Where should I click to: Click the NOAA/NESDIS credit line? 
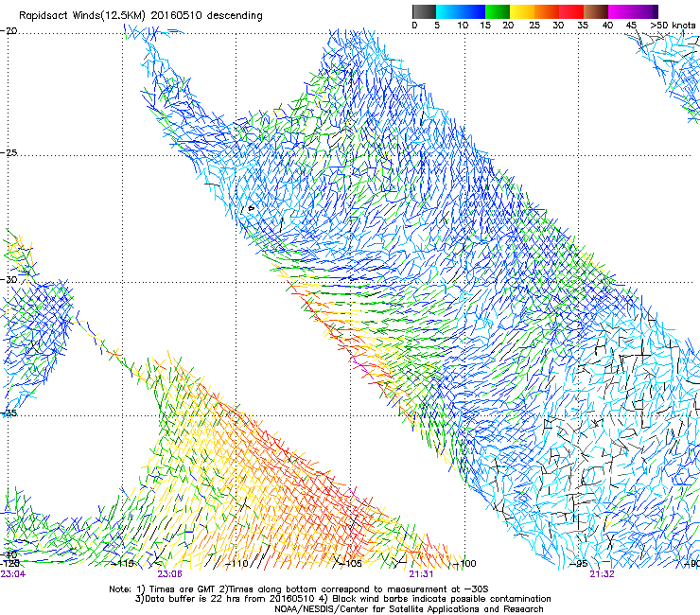click(409, 609)
